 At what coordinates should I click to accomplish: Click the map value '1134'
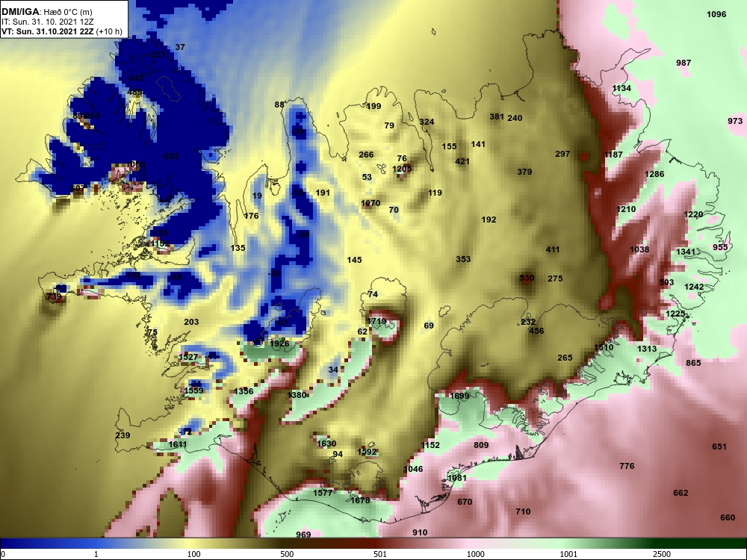pyautogui.click(x=622, y=88)
